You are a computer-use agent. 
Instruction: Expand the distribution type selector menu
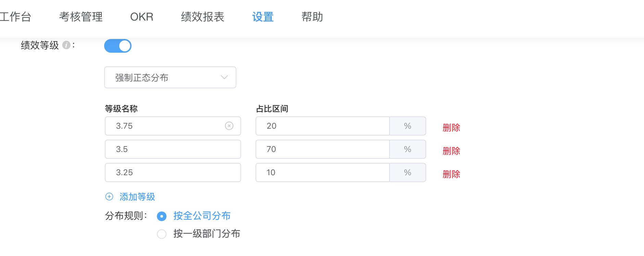[x=170, y=77]
